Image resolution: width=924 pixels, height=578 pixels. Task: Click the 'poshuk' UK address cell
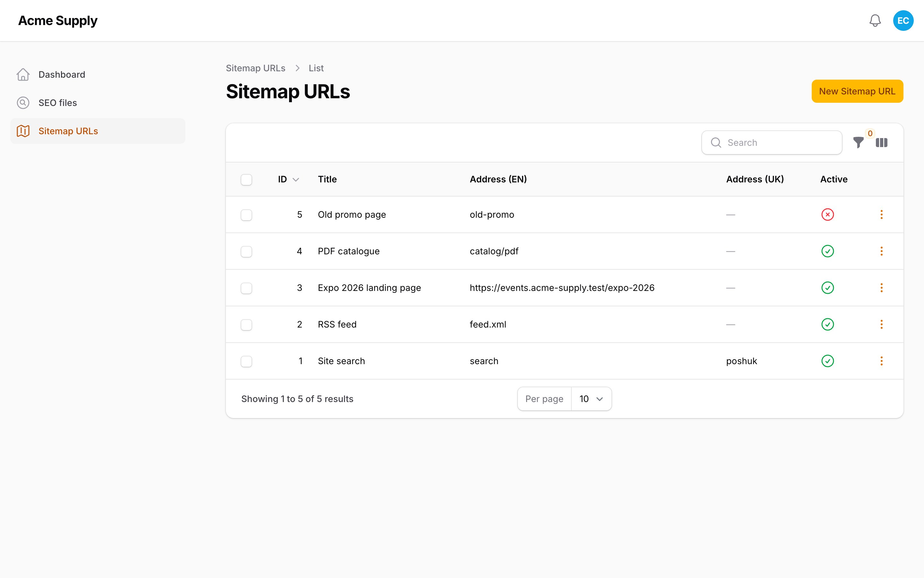point(741,361)
